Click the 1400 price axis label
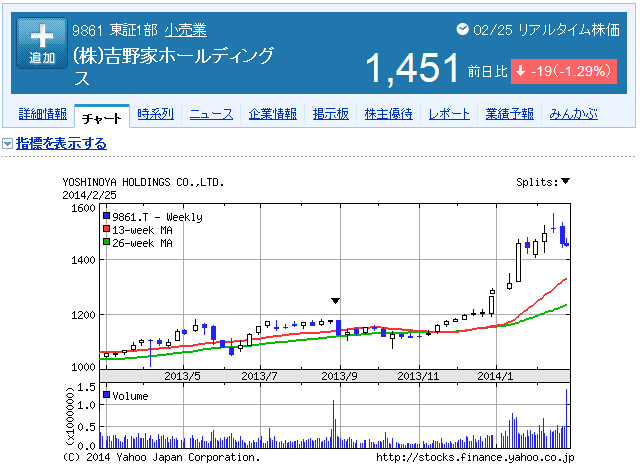This screenshot has width=640, height=468. click(83, 260)
